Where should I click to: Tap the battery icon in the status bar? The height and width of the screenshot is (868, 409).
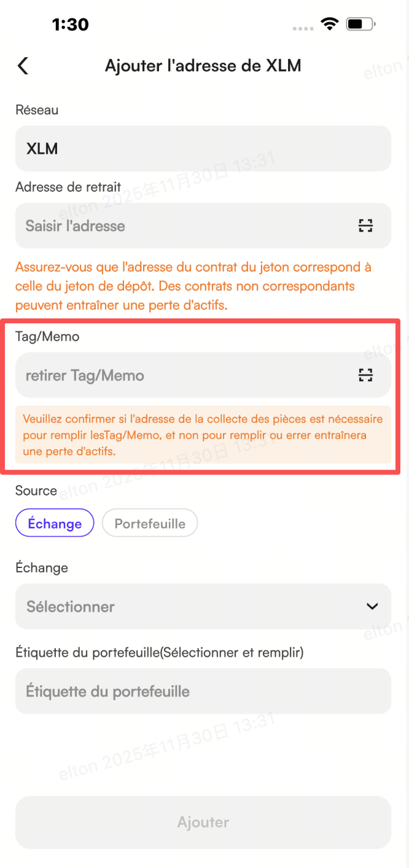pyautogui.click(x=360, y=25)
